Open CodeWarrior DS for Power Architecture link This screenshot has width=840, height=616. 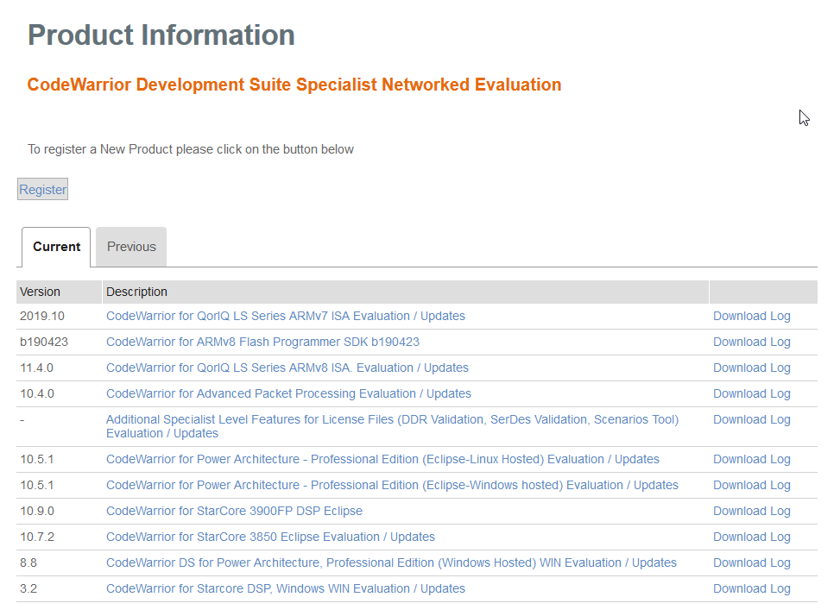point(391,563)
